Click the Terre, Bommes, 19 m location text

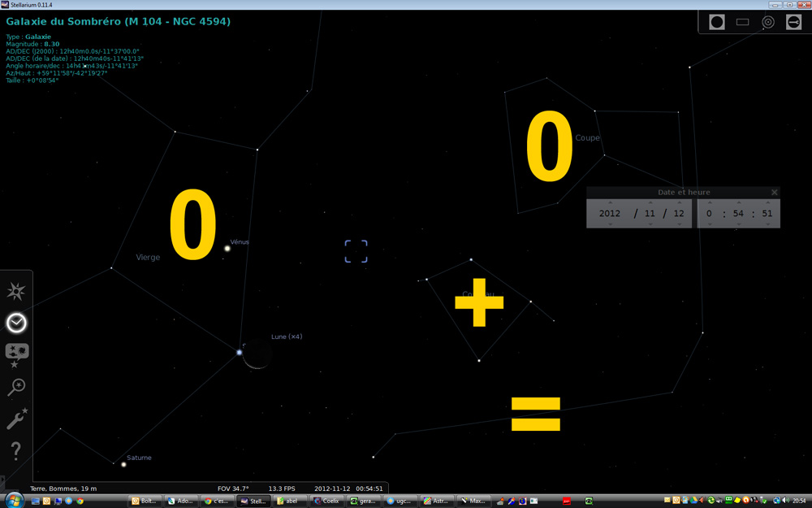pos(63,488)
